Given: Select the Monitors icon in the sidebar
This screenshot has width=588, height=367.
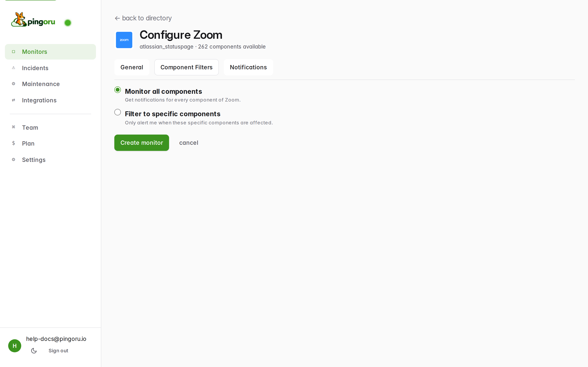Looking at the screenshot, I should click(x=13, y=51).
